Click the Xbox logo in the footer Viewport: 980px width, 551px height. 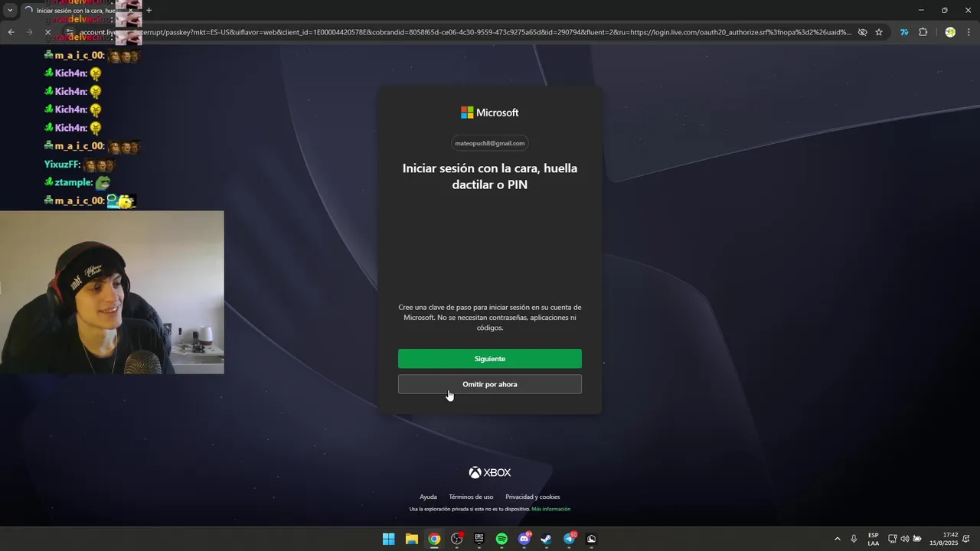click(x=490, y=473)
